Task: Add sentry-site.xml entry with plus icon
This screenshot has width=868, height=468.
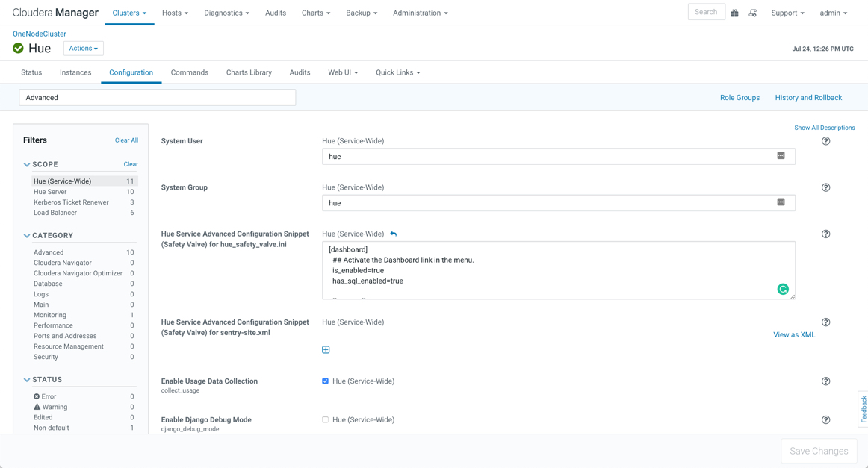Action: coord(326,349)
